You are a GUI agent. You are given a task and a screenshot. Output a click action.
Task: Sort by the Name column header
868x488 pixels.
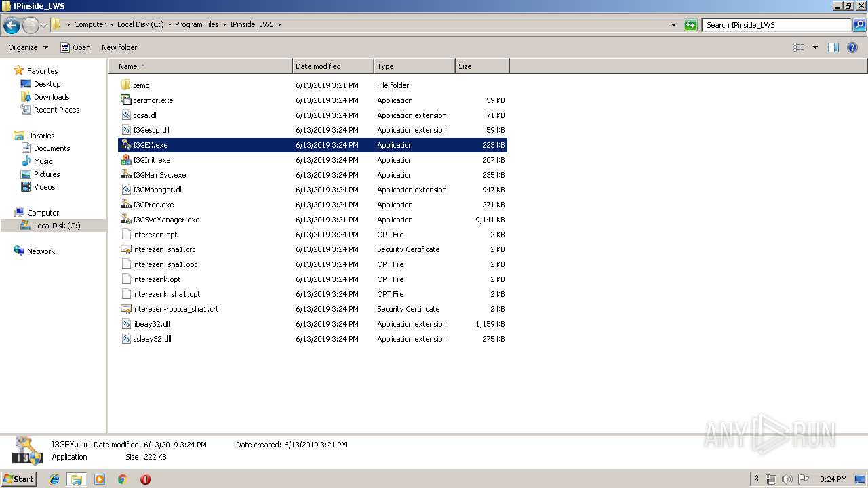point(201,66)
